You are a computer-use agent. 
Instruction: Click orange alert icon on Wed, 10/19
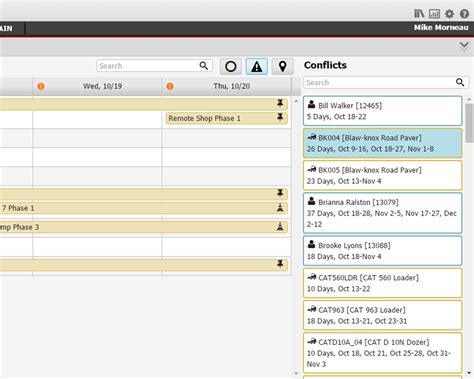click(41, 86)
